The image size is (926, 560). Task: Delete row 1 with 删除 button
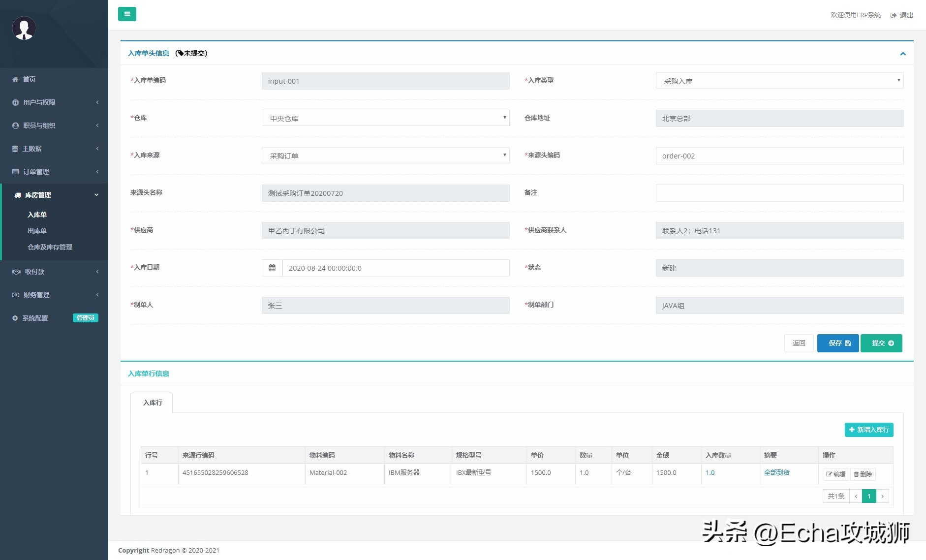(863, 474)
